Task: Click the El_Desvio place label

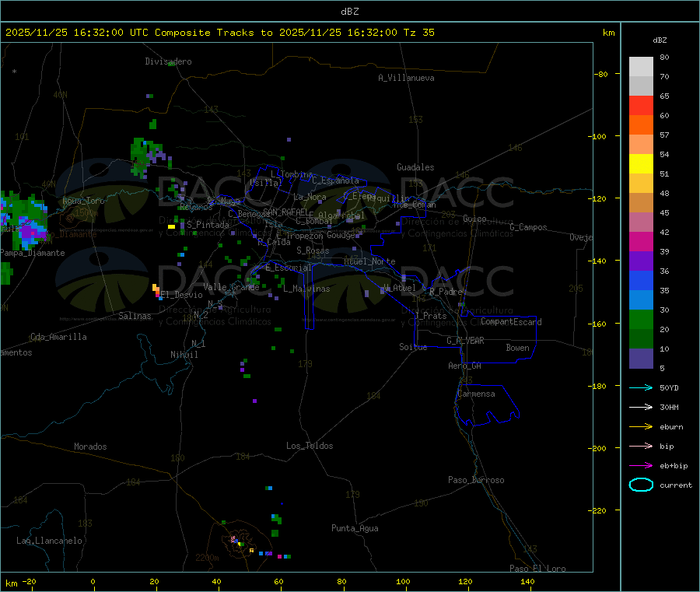Action: click(x=181, y=295)
